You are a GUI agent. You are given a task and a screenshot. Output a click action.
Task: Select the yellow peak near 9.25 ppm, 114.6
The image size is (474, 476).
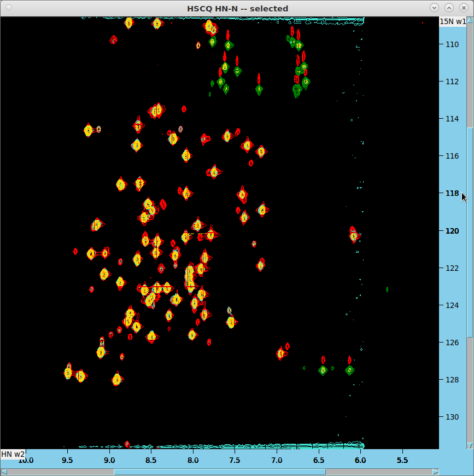pyautogui.click(x=89, y=130)
